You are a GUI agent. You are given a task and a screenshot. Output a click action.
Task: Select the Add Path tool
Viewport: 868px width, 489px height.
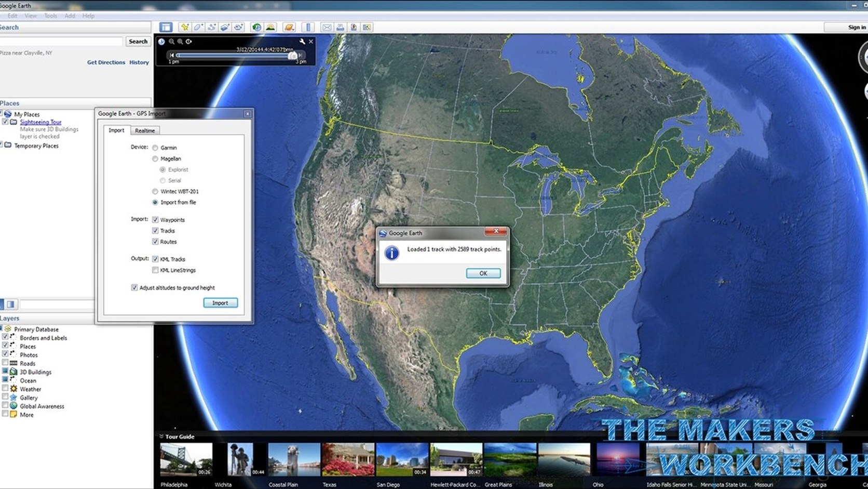point(211,27)
